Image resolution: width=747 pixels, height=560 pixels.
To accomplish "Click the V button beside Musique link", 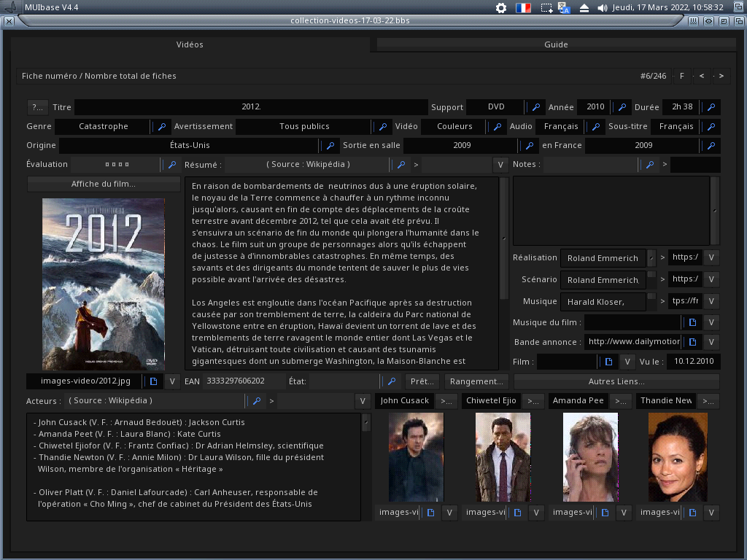I will (711, 301).
